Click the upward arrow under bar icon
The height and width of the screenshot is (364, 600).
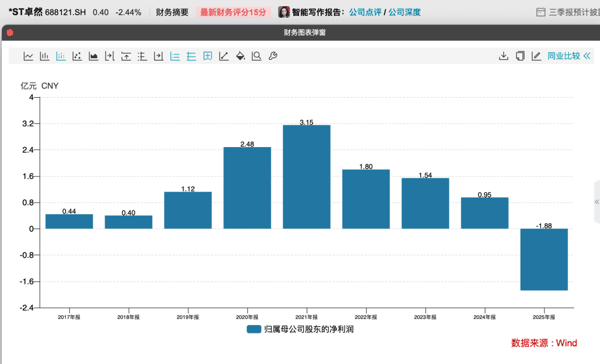point(126,56)
